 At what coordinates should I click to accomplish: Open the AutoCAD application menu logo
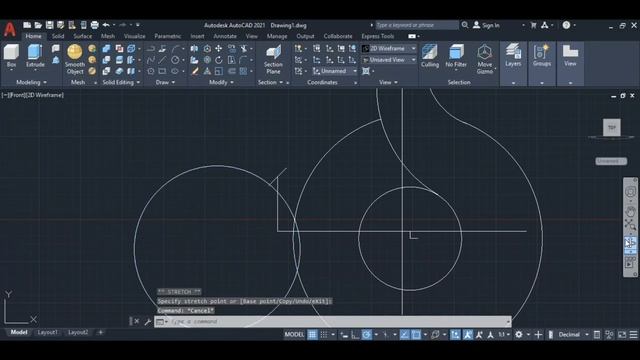10,29
